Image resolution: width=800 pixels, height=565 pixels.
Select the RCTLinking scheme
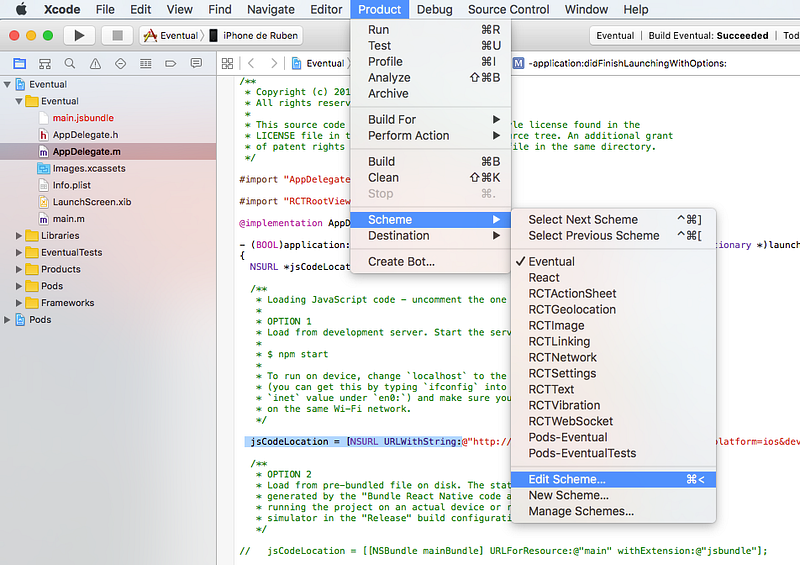(x=613, y=341)
